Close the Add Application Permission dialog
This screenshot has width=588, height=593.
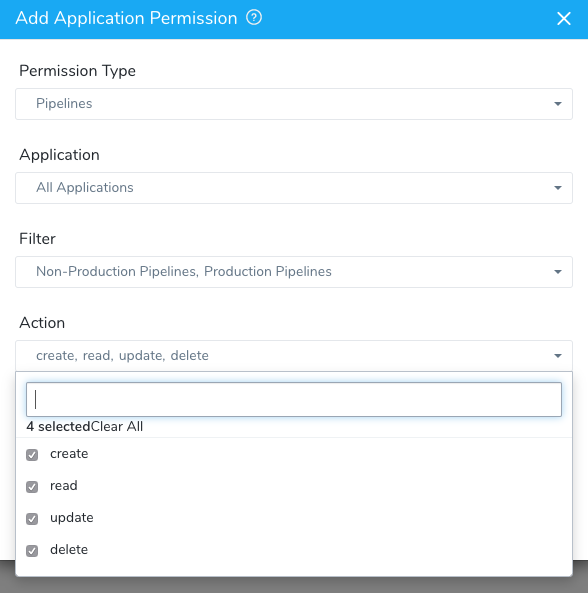pos(563,18)
